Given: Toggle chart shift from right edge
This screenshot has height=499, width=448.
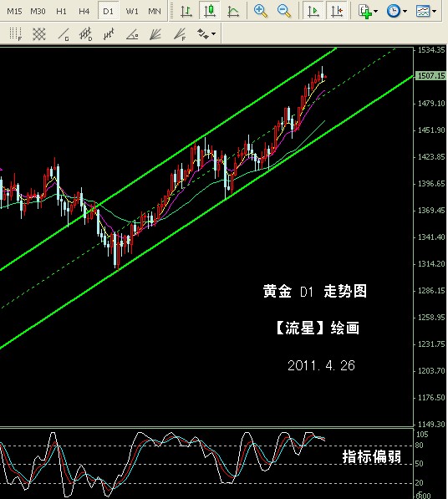Looking at the screenshot, I should click(337, 11).
